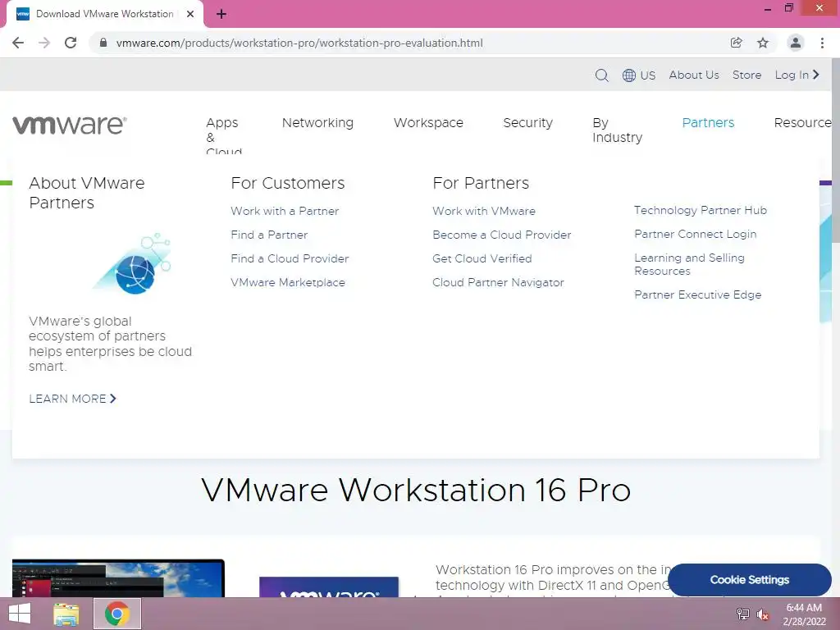Focus the address bar URL

(x=299, y=43)
